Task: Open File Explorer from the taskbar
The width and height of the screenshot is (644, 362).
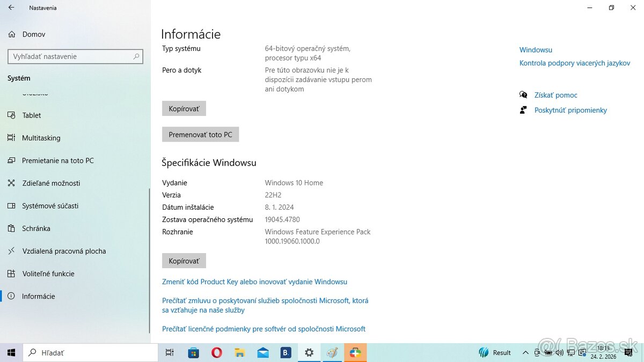Action: pos(239,352)
